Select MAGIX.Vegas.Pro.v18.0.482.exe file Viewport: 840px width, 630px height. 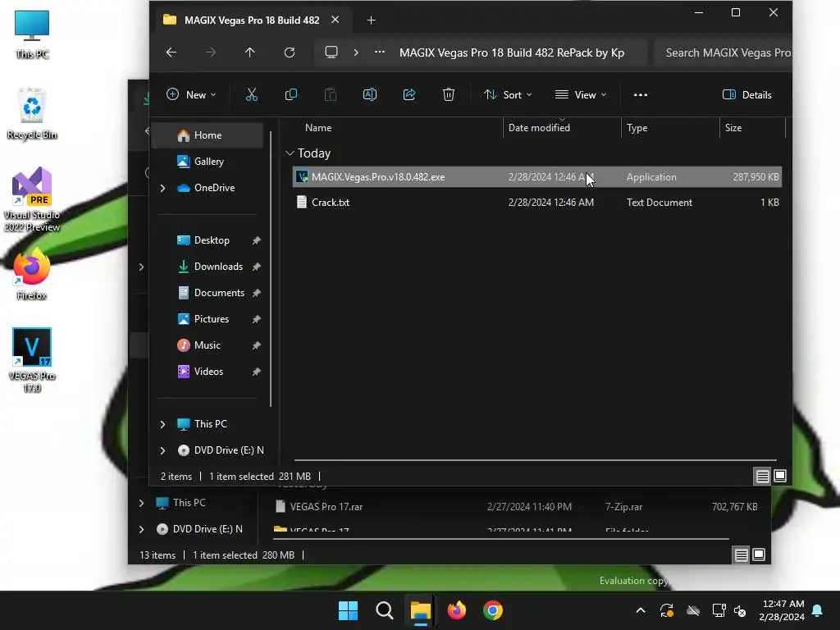point(536,177)
